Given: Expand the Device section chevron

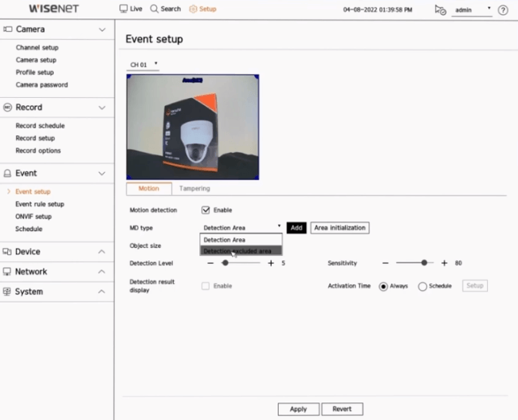Looking at the screenshot, I should pyautogui.click(x=102, y=252).
